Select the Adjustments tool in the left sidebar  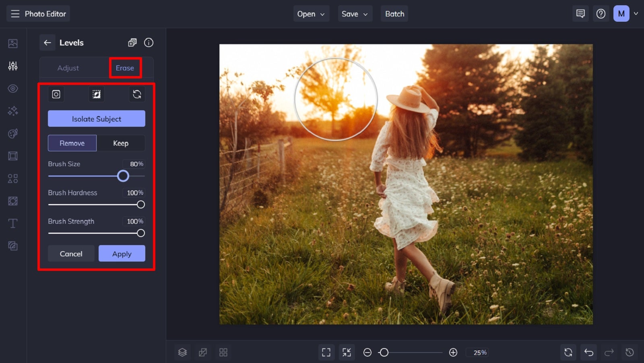12,66
